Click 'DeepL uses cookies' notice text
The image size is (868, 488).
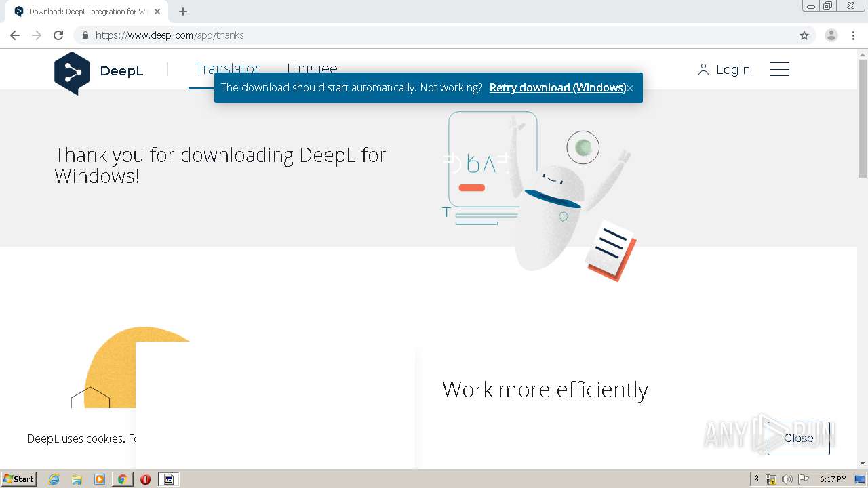[81, 439]
